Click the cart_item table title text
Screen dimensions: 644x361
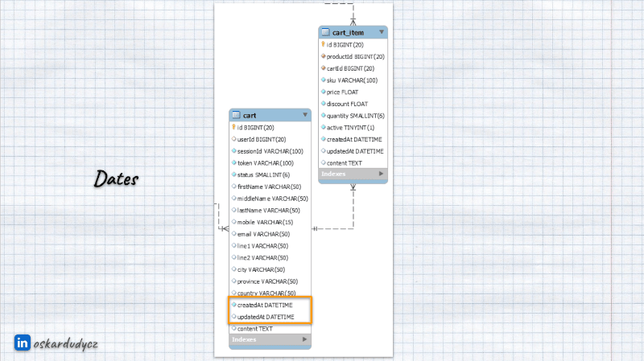(x=348, y=32)
